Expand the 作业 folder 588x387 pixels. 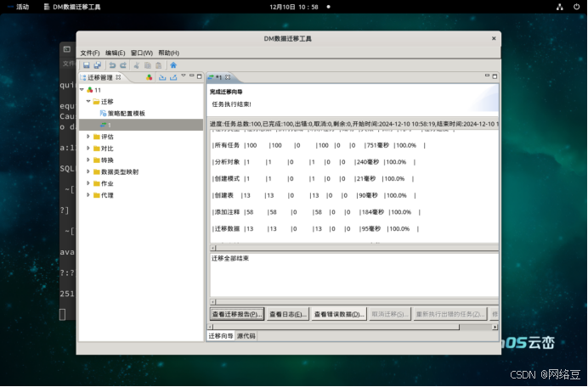click(88, 182)
